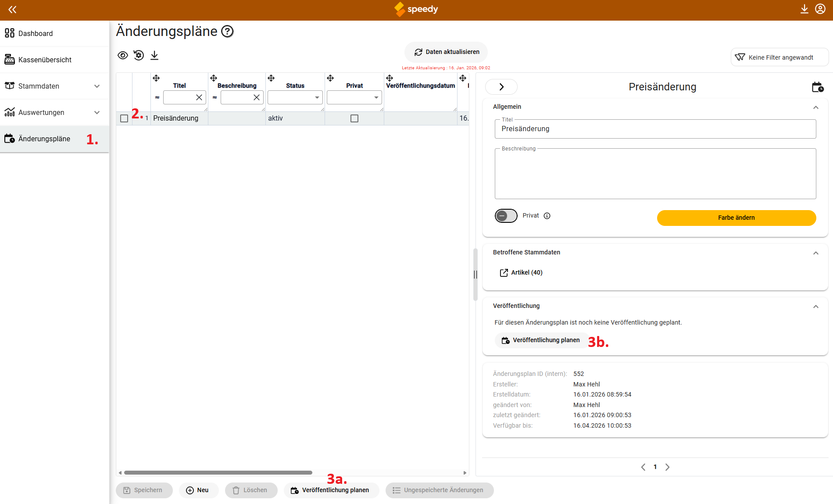This screenshot has width=833, height=504.
Task: Click the info icon next to Privat
Action: coord(547,216)
